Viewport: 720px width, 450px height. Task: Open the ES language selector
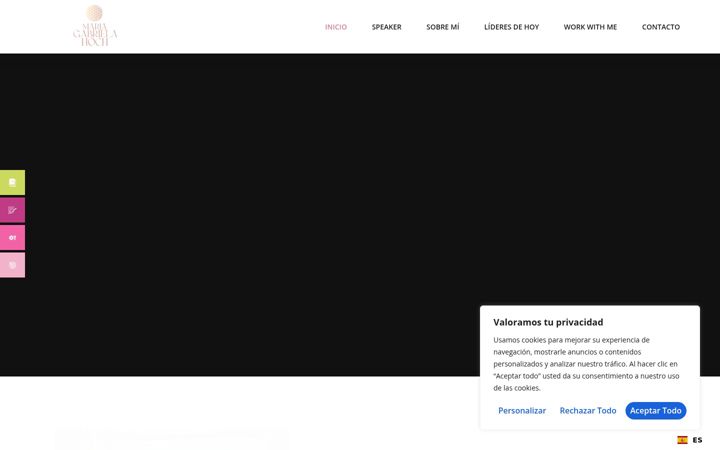[698, 440]
